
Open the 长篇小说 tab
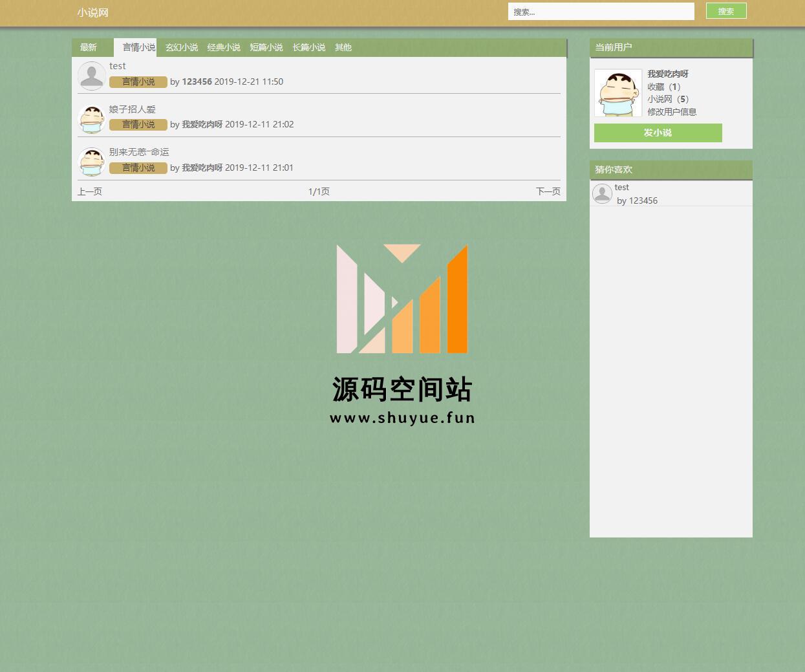pos(309,47)
